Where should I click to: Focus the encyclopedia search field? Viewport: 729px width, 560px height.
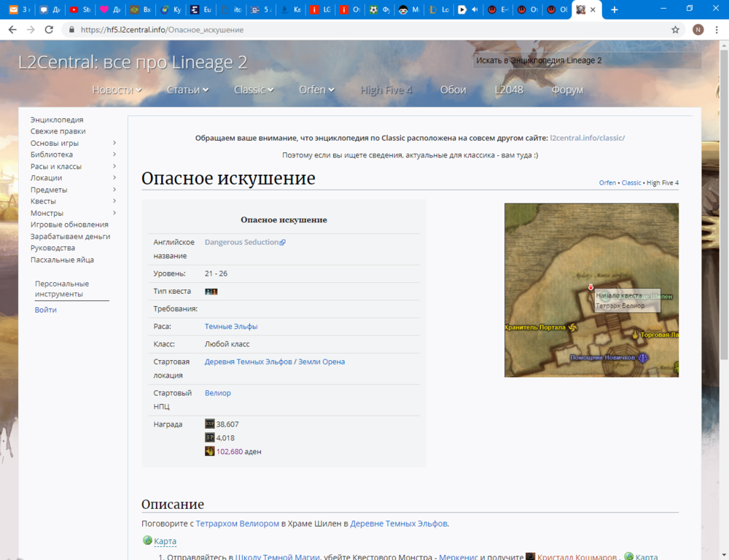click(x=587, y=61)
